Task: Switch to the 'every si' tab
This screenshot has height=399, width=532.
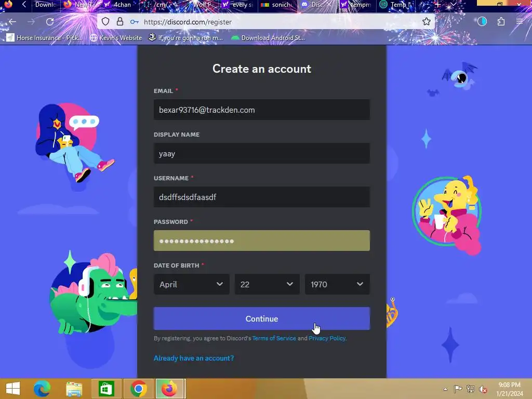Action: [237, 5]
